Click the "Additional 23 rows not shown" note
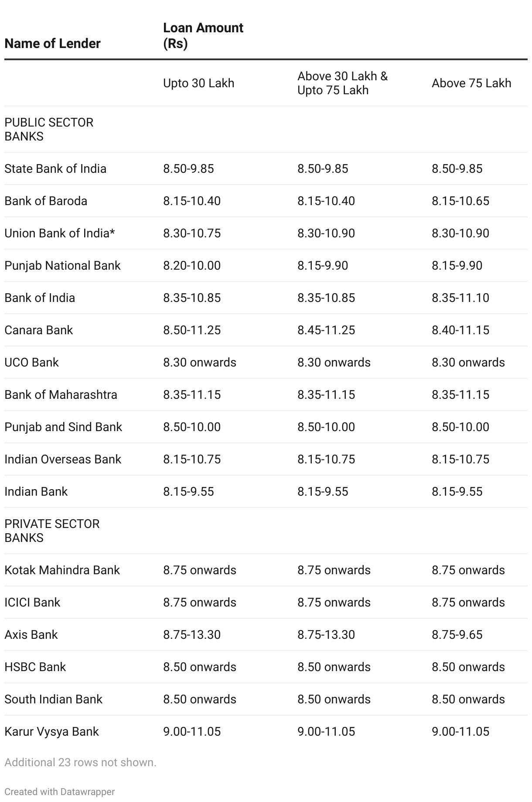This screenshot has height=802, width=532. pos(80,763)
